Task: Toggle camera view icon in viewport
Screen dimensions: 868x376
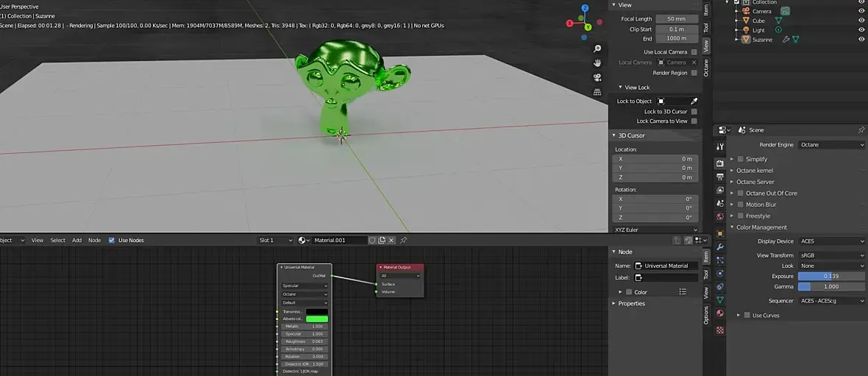Action: pyautogui.click(x=597, y=77)
